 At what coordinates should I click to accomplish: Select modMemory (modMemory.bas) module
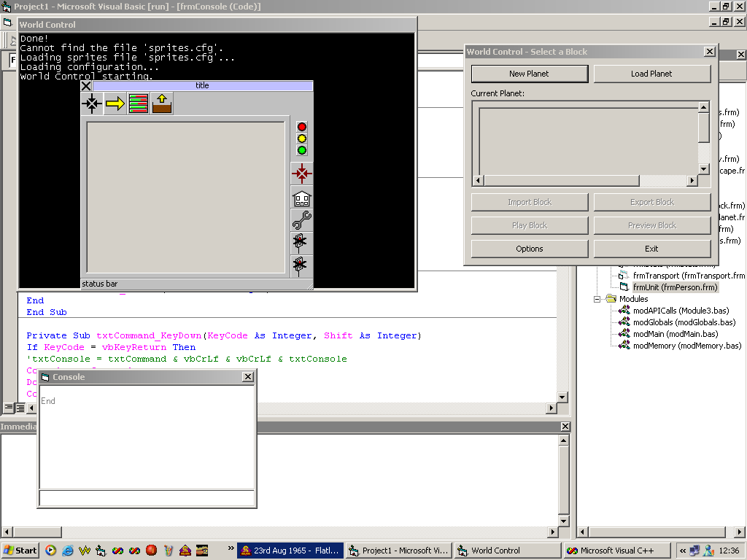687,346
